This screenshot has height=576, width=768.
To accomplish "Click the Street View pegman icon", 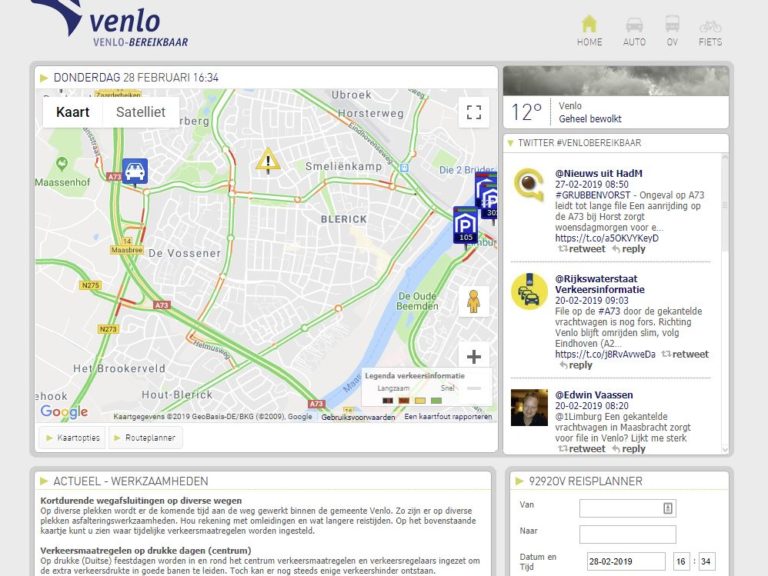I will pos(474,301).
